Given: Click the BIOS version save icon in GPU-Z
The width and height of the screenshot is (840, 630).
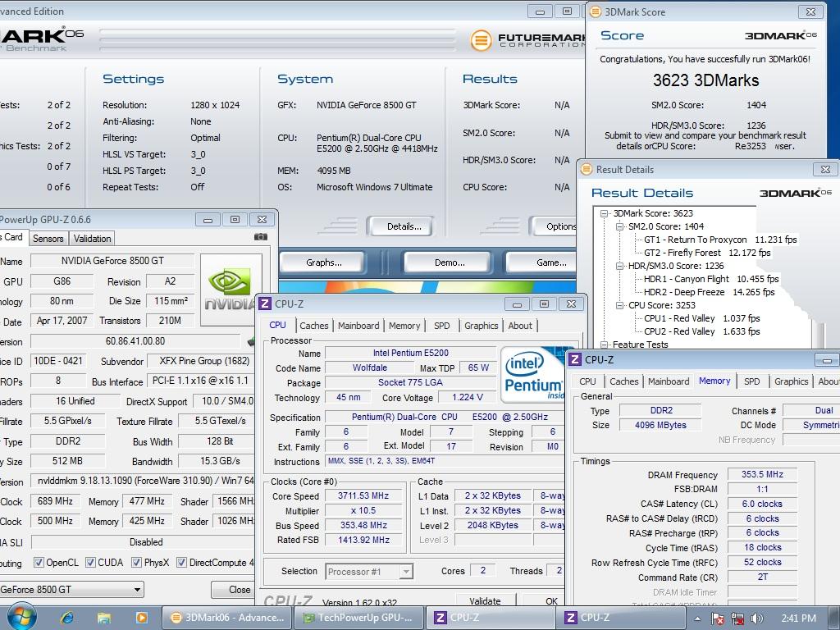Looking at the screenshot, I should click(251, 341).
